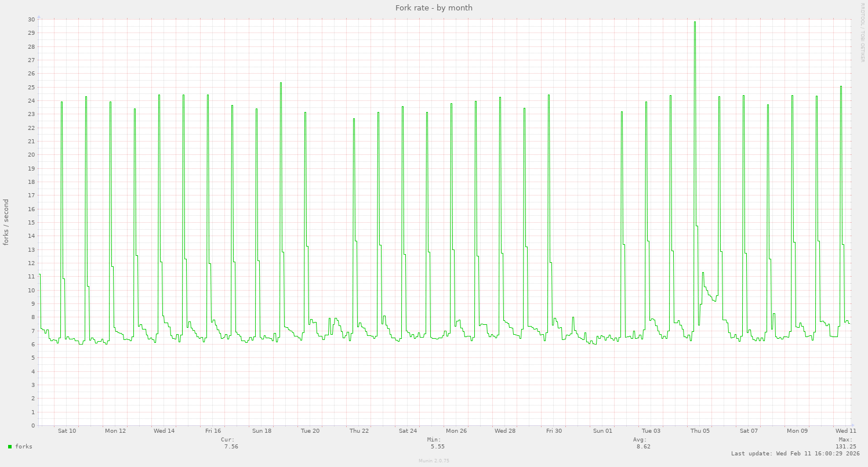Screen dimensions: 868x467
Task: Click the "Sun 01" date label
Action: (x=602, y=431)
